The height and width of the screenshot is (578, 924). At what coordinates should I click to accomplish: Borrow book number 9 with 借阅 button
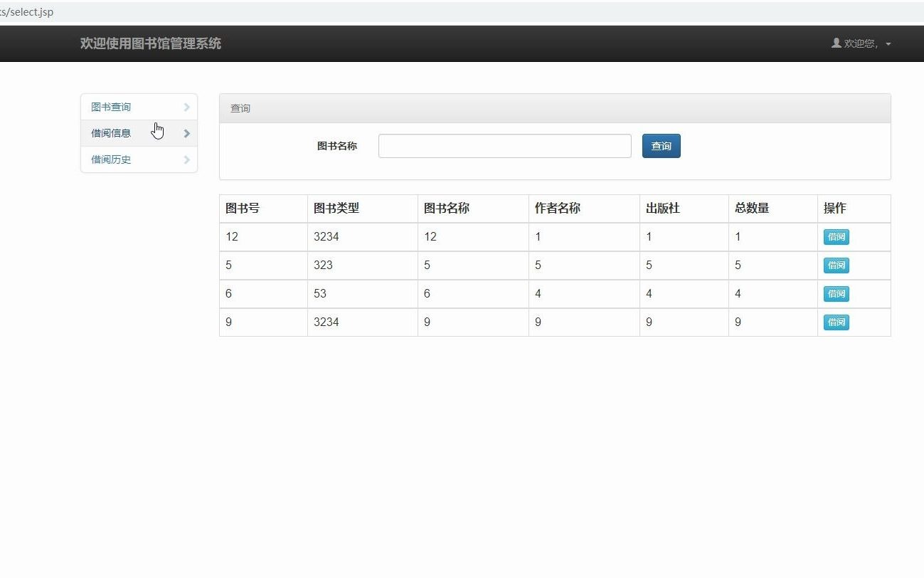836,322
